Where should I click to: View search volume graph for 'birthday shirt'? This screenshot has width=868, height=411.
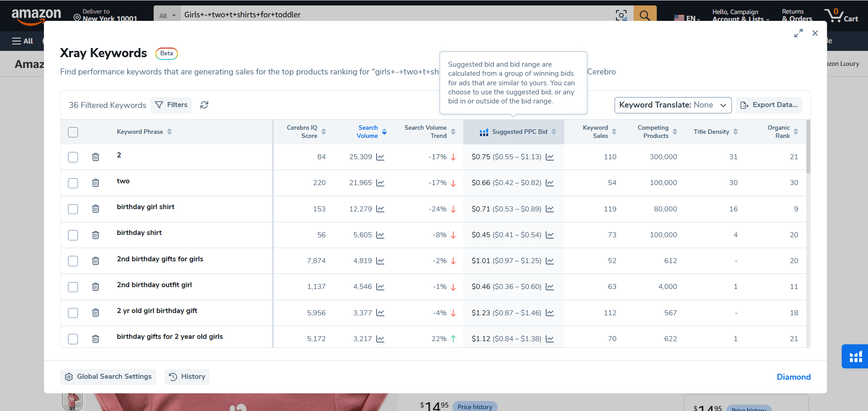380,235
